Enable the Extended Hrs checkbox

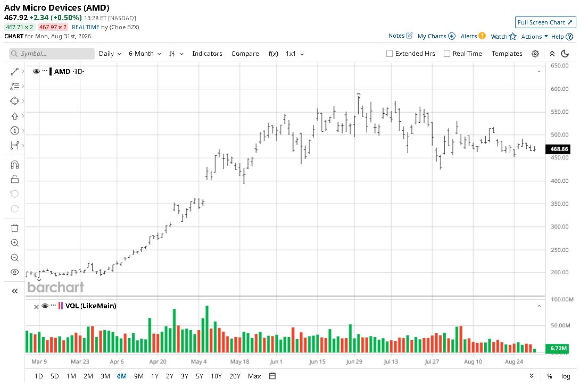(389, 54)
